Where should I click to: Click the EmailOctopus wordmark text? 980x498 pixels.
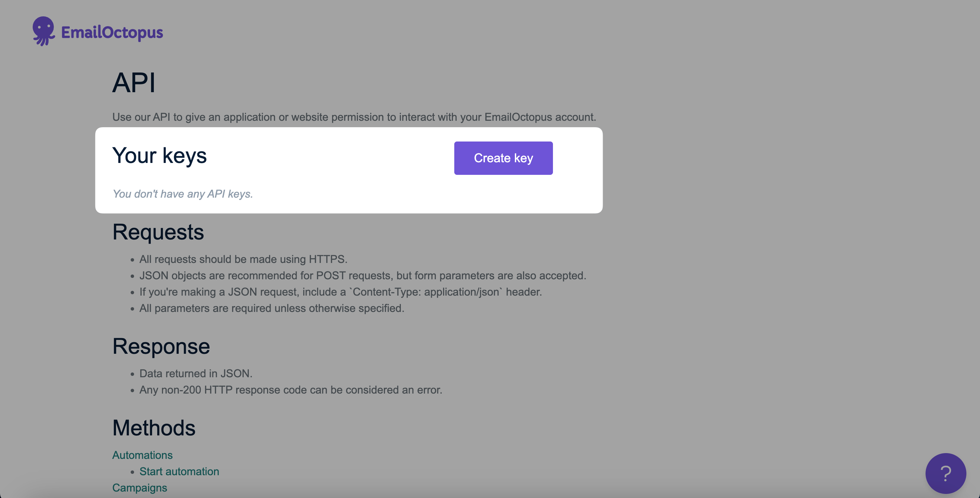click(x=112, y=33)
